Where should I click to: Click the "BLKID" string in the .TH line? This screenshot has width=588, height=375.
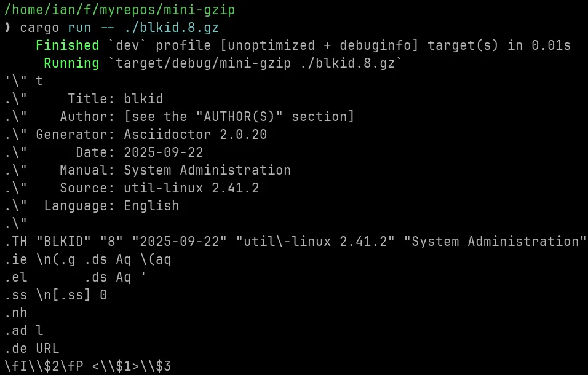60,242
